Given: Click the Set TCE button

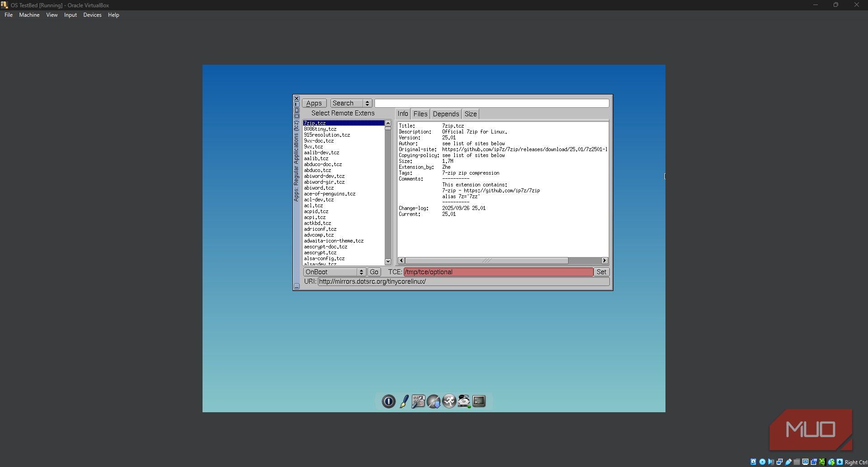Looking at the screenshot, I should [601, 272].
